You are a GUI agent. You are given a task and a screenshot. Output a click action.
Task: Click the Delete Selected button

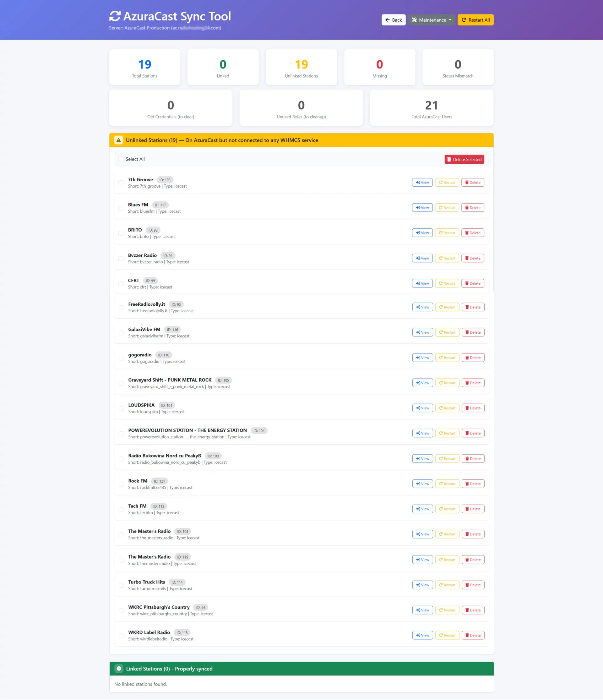click(464, 159)
